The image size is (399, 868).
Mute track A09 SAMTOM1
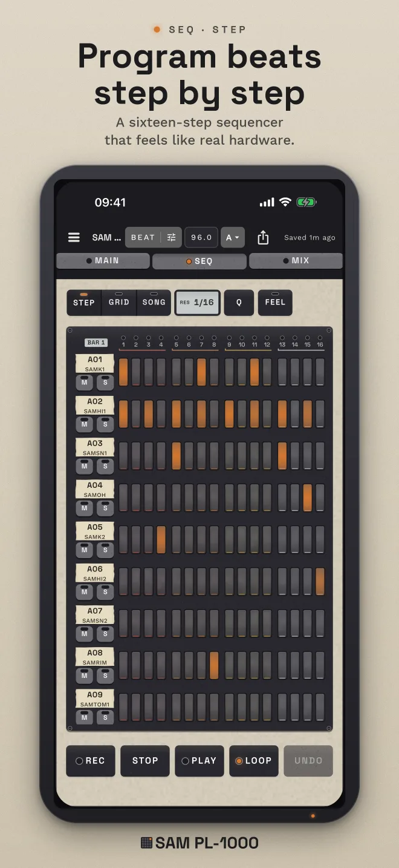click(85, 717)
